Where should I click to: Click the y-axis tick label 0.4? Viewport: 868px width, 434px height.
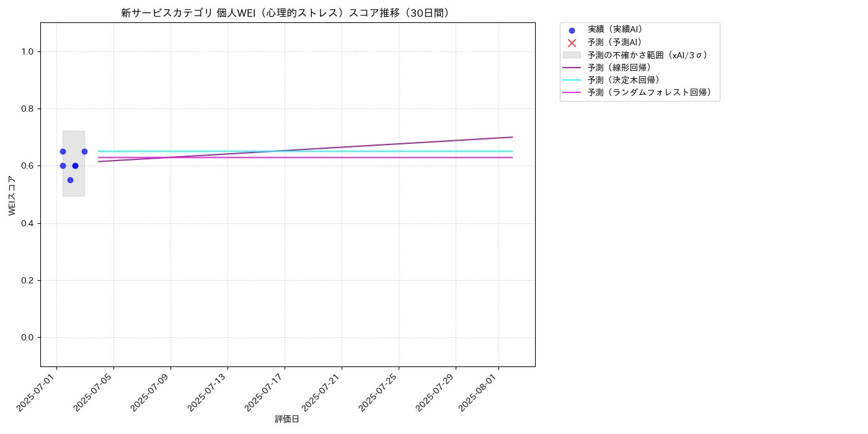27,223
